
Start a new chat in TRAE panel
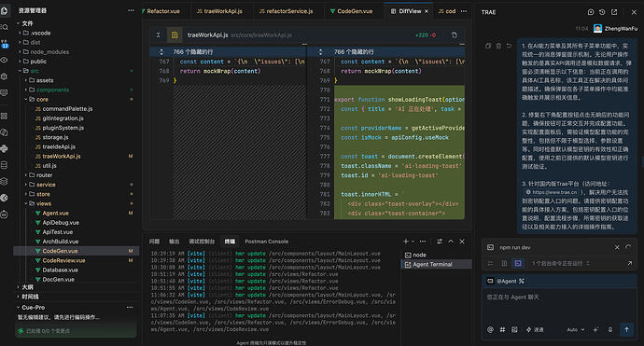(x=591, y=12)
